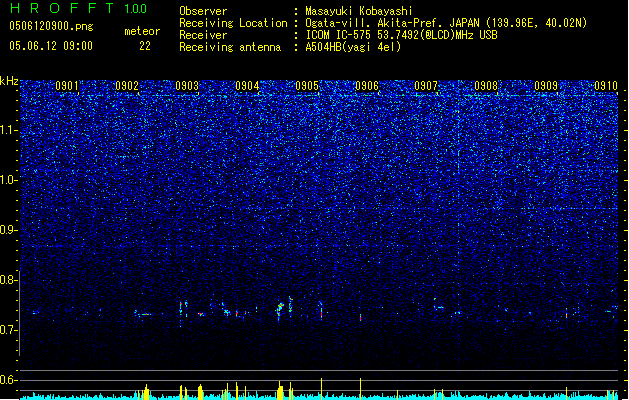Click the 0905 time marker
Image resolution: width=629 pixels, height=400 pixels.
307,86
